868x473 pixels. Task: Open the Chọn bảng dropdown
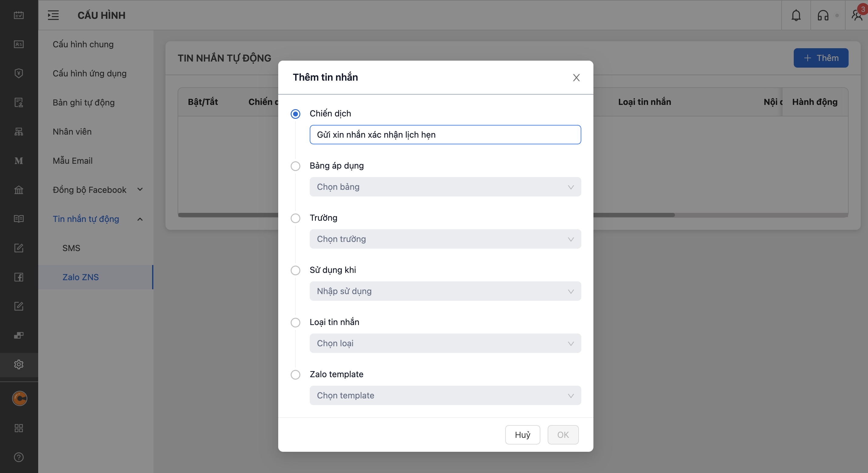pyautogui.click(x=445, y=187)
